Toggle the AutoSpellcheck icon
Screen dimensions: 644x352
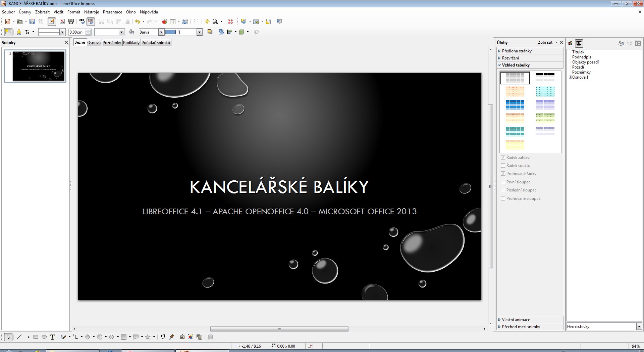click(91, 21)
